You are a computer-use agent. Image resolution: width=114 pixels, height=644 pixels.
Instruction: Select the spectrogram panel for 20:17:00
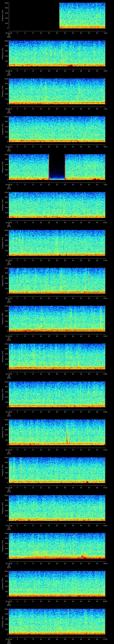click(x=57, y=508)
